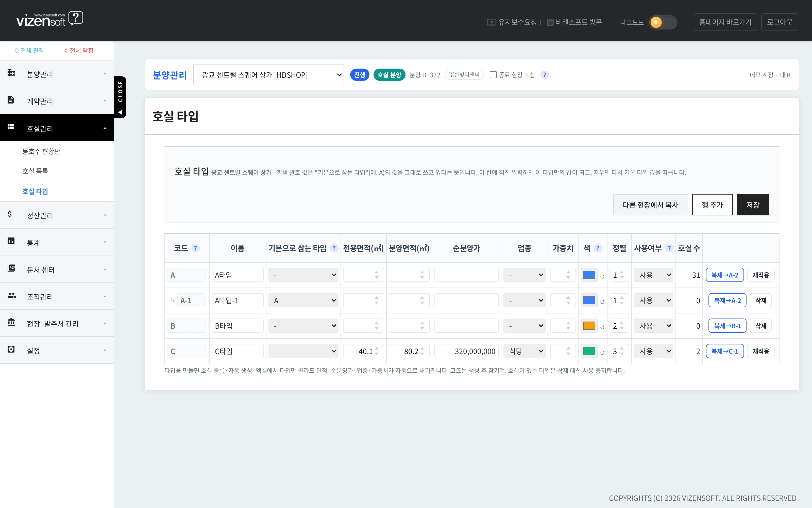Click the 행 추가 button
Screen dimensions: 812x508
(x=712, y=205)
